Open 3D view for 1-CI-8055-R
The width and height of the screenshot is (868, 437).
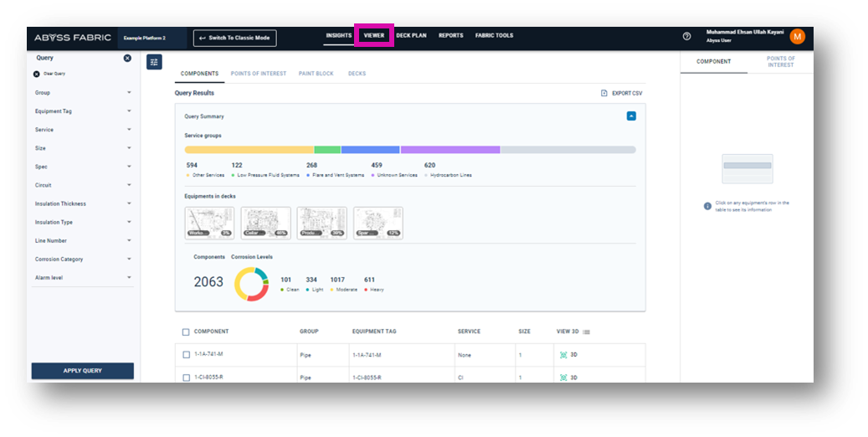(x=568, y=378)
